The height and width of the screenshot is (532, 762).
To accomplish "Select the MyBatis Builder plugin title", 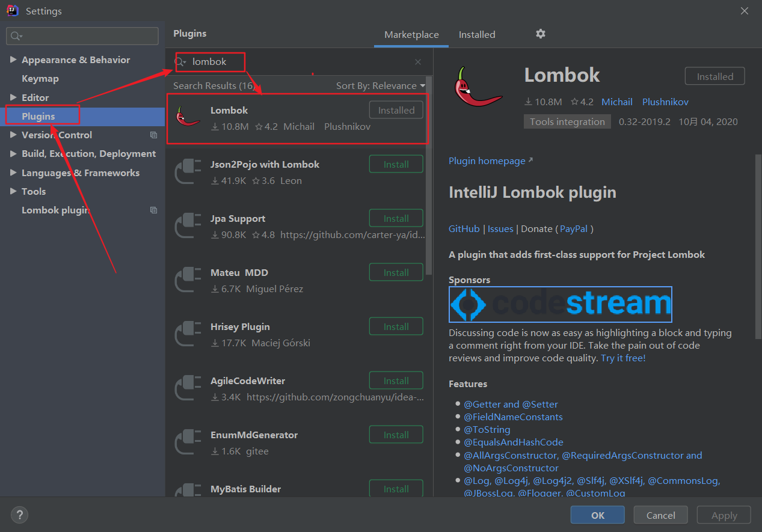I will (245, 489).
